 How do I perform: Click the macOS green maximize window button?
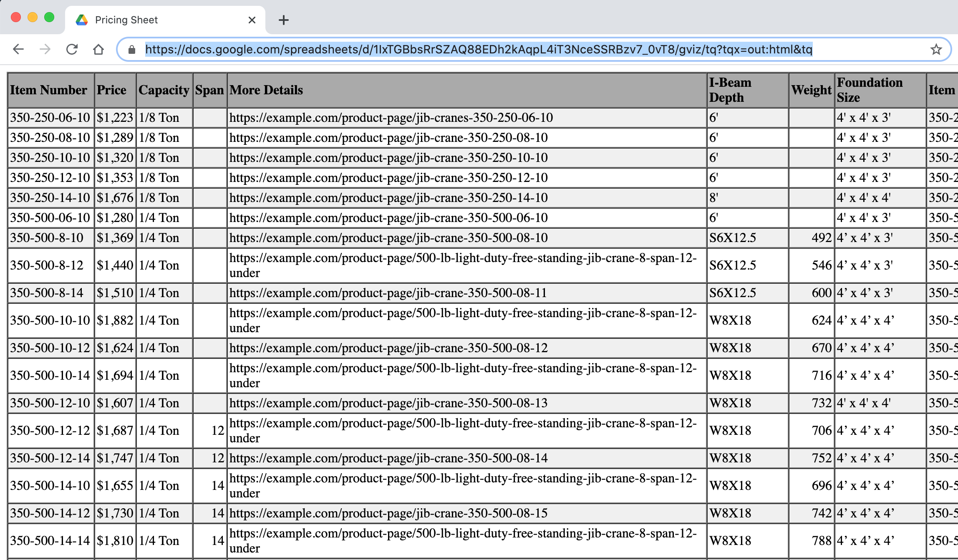pyautogui.click(x=49, y=17)
